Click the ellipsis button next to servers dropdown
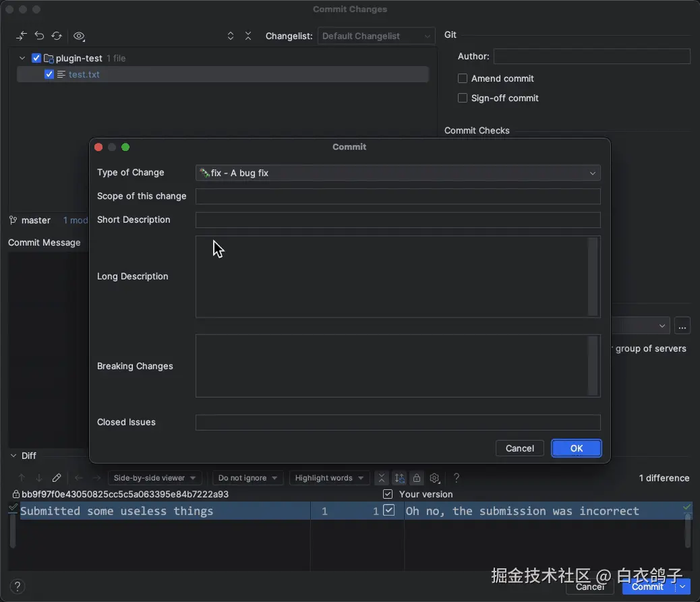Viewport: 700px width, 602px height. point(682,326)
